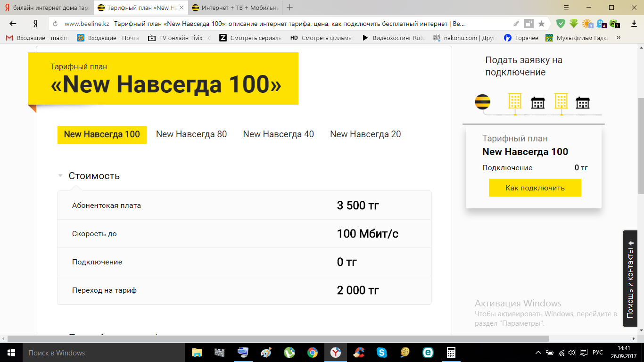Click the blue extension icon with badge 4
This screenshot has width=644, height=362.
[x=601, y=24]
